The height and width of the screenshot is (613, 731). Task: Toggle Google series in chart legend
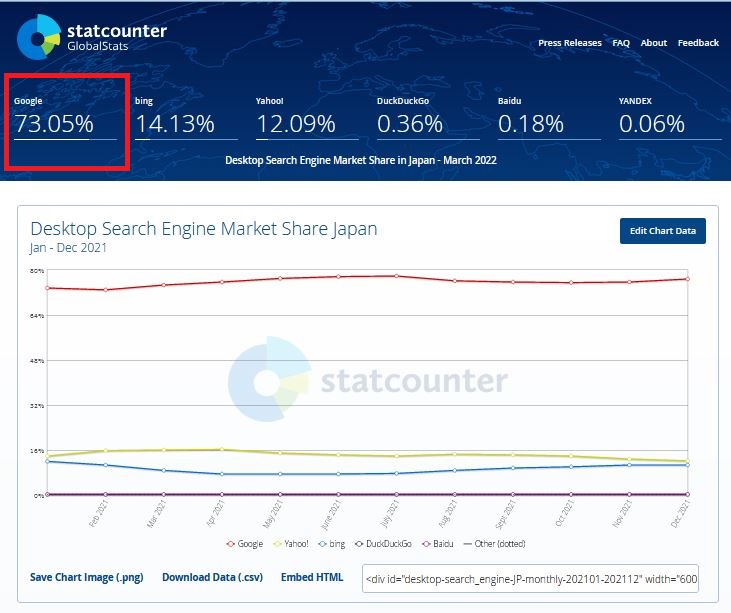pos(245,544)
